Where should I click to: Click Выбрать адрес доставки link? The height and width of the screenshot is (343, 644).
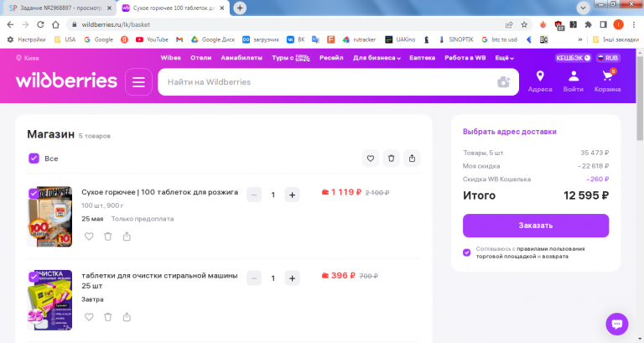click(x=509, y=132)
